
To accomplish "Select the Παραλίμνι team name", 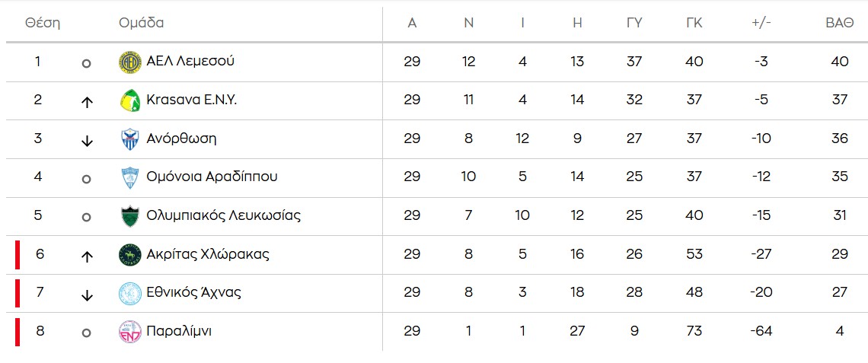I will [x=178, y=331].
